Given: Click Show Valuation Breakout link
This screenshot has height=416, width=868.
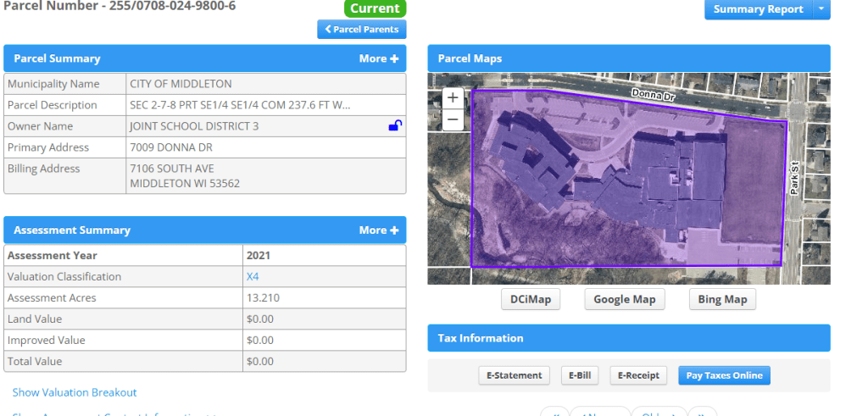Looking at the screenshot, I should [75, 392].
